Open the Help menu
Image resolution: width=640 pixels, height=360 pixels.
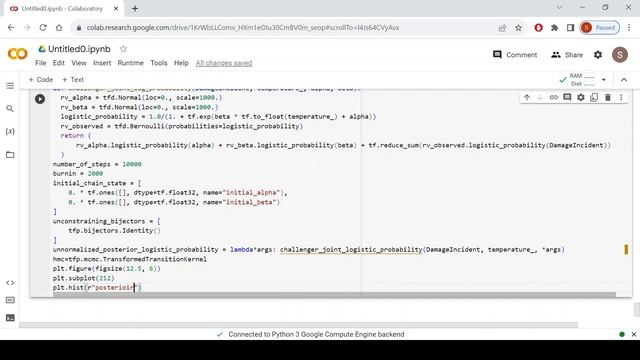click(181, 63)
